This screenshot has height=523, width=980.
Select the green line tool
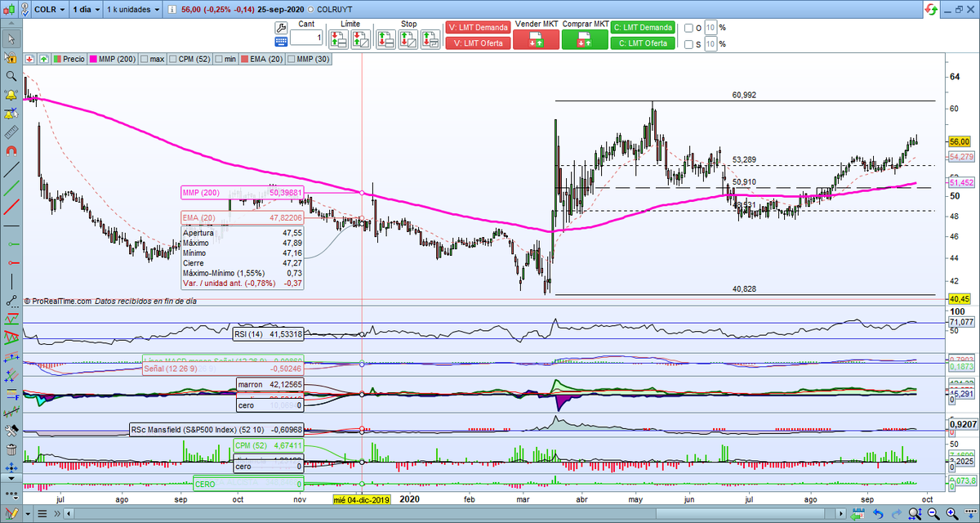point(11,189)
